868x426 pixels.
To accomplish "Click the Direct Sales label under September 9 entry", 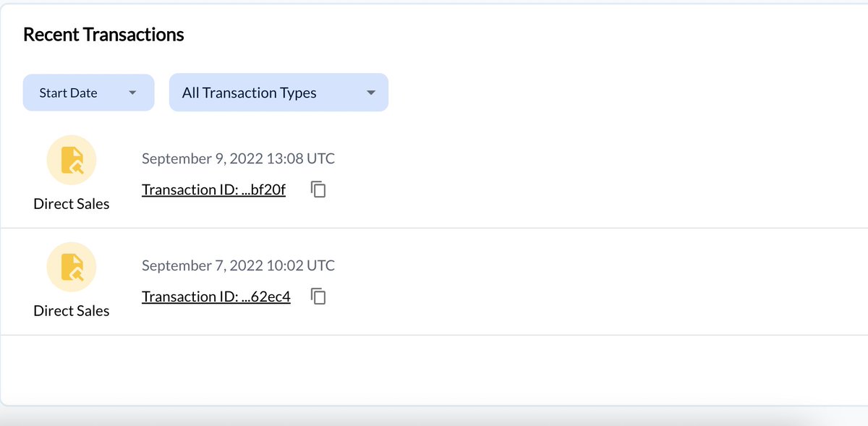I will coord(72,204).
